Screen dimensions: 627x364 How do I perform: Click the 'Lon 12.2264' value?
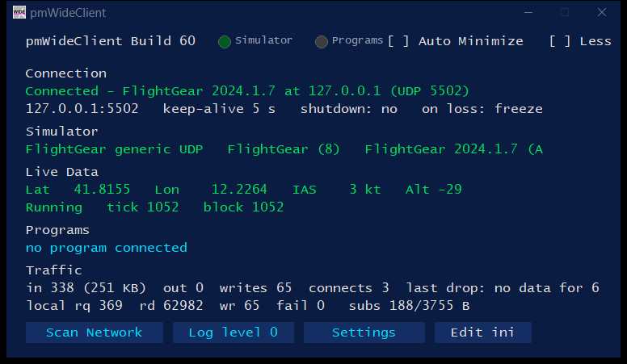tap(211, 190)
